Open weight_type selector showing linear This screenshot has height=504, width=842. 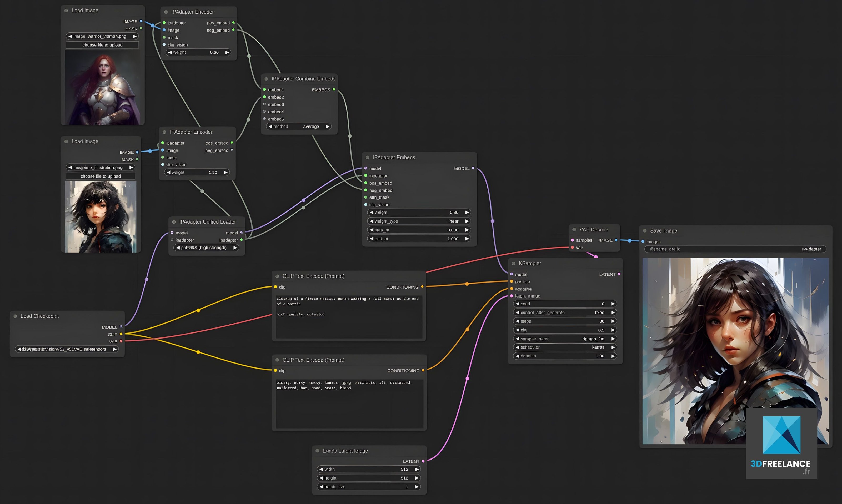[x=419, y=221]
